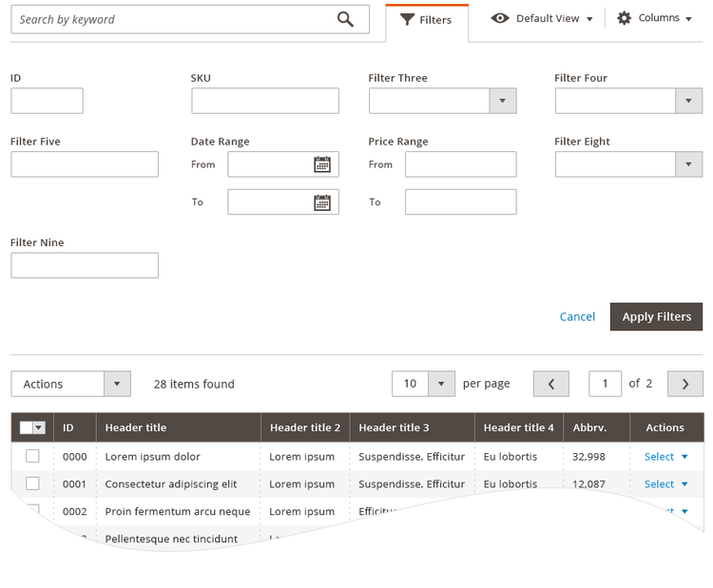
Task: Go to next page arrow
Action: [x=684, y=384]
